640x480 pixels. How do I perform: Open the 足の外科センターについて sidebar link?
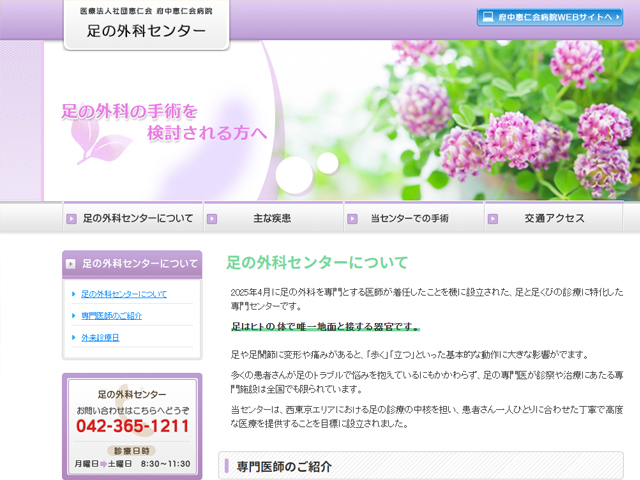(x=124, y=294)
